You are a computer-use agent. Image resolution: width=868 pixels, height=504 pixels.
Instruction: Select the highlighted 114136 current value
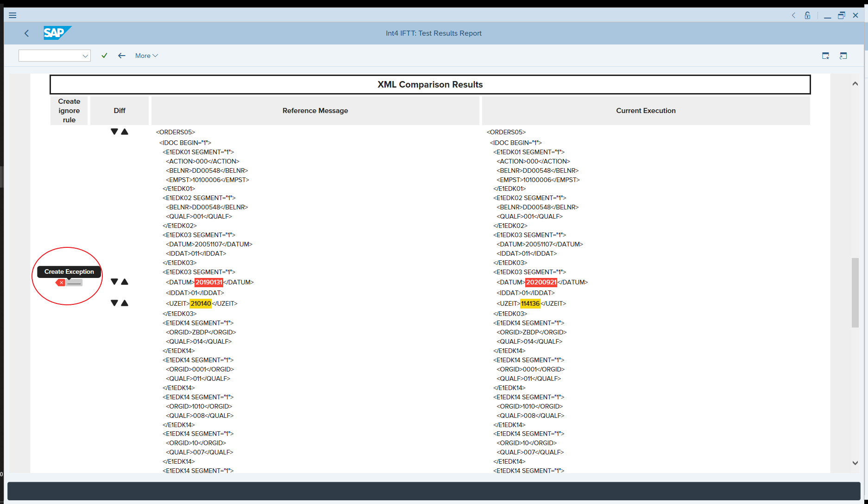[x=530, y=303]
